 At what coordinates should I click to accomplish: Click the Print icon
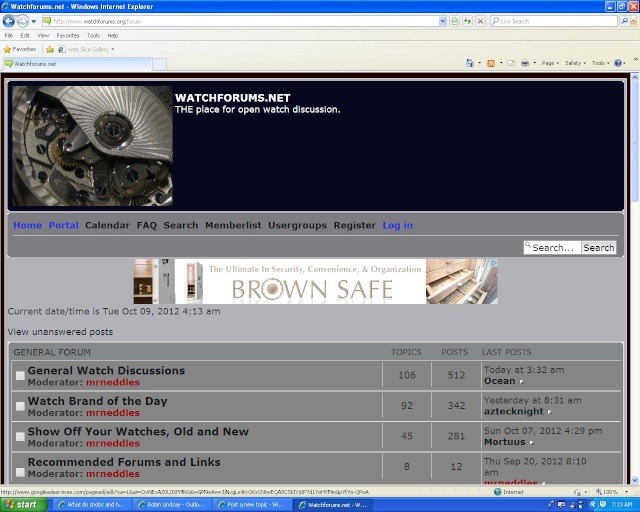(525, 63)
